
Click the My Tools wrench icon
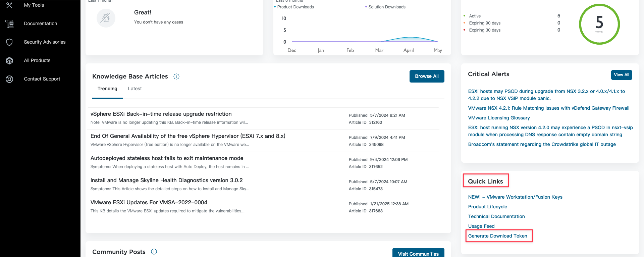(9, 5)
